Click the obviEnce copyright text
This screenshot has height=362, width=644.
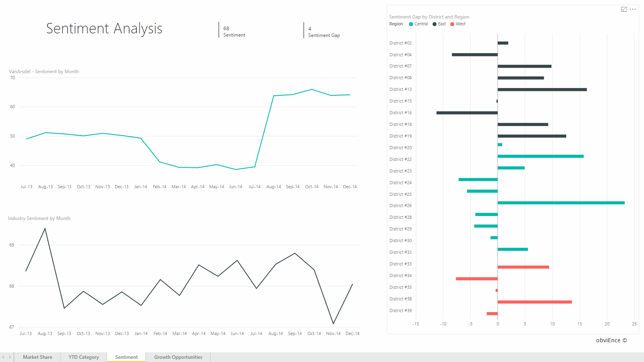(x=611, y=340)
